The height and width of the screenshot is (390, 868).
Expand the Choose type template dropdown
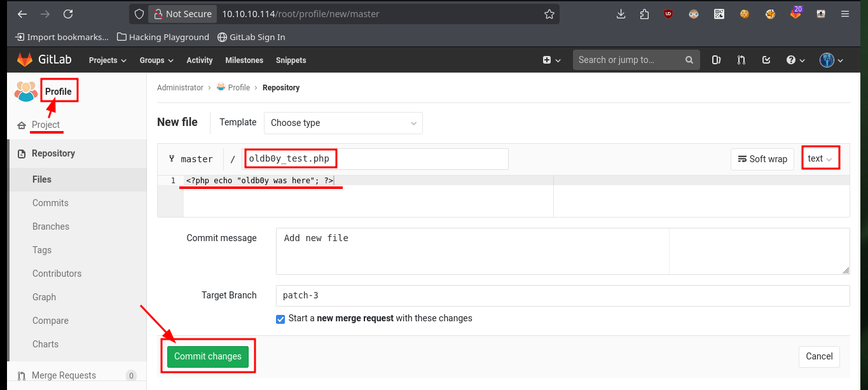pyautogui.click(x=343, y=123)
